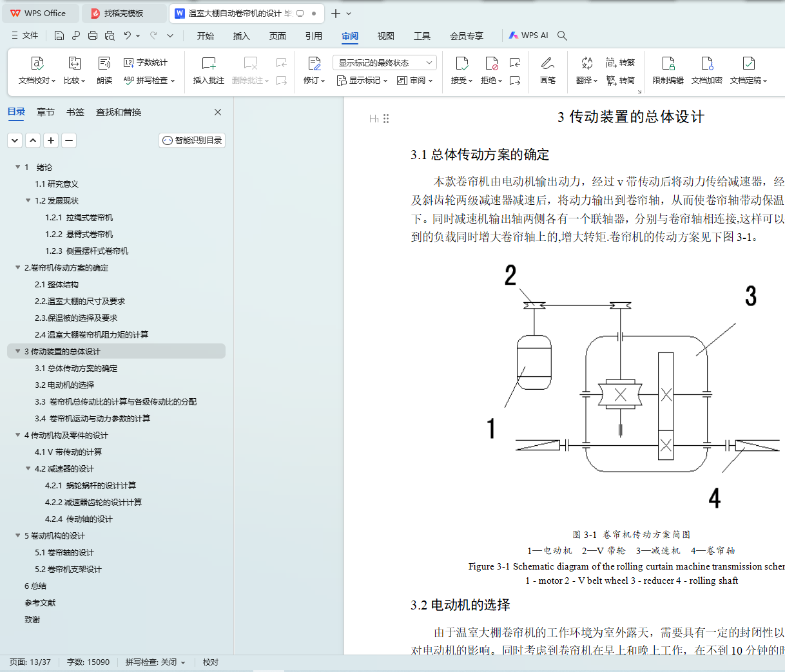Switch to the 开始 ribbon tab
The height and width of the screenshot is (672, 785).
point(206,36)
